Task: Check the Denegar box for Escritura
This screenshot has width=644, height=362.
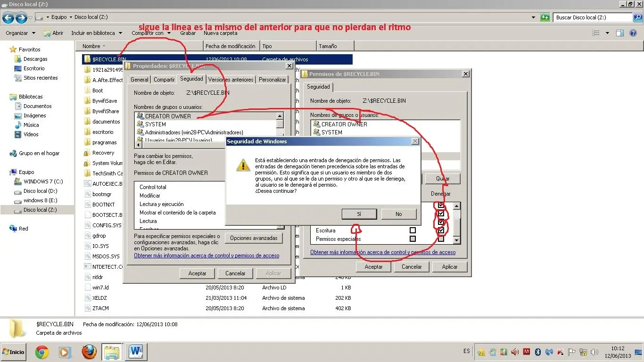Action: (441, 230)
